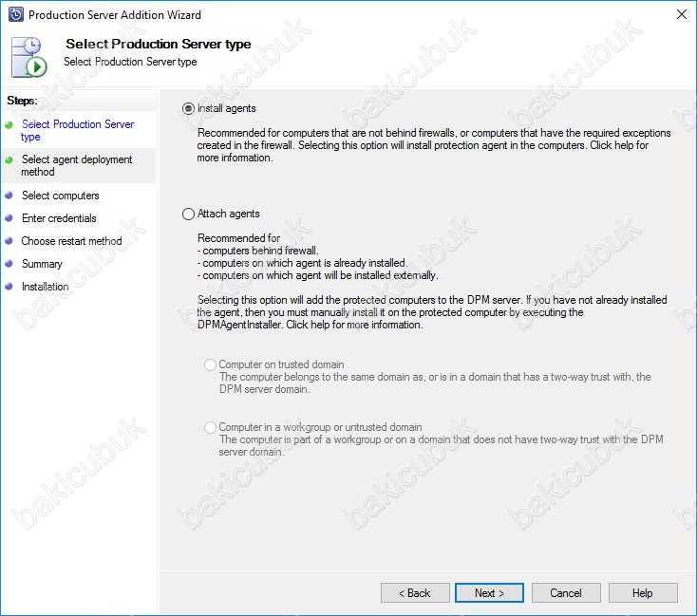Open the Select computers step
Screen dimensions: 697x616
click(61, 196)
